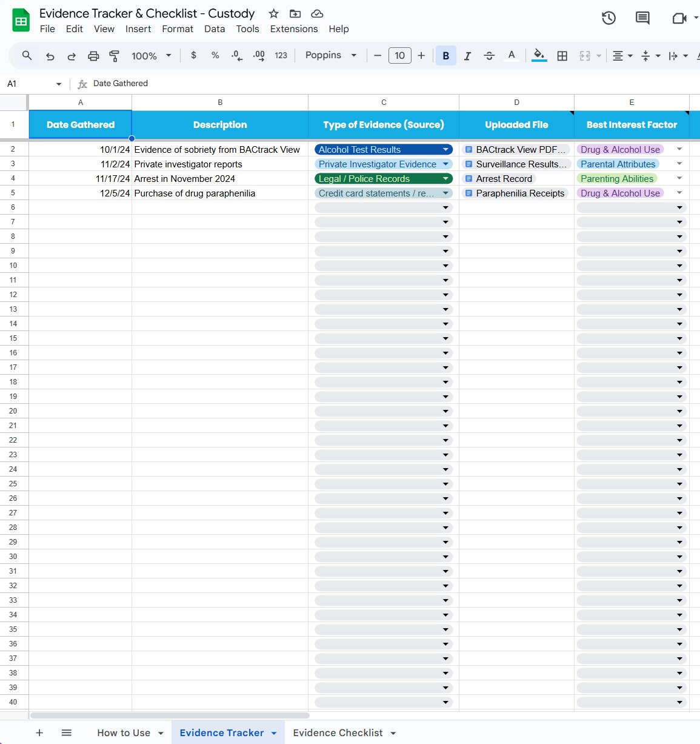Open Evidence Tracker tab options arrow
The width and height of the screenshot is (700, 744).
tap(274, 733)
